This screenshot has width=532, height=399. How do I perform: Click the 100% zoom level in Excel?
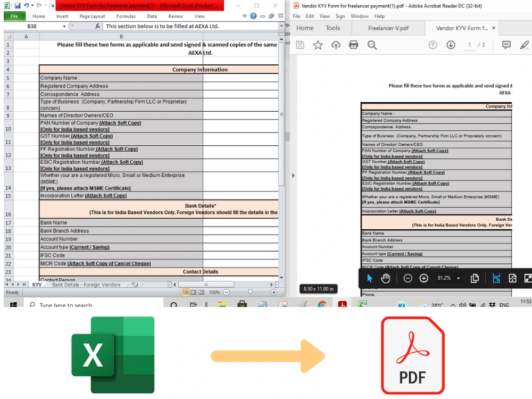[x=214, y=292]
